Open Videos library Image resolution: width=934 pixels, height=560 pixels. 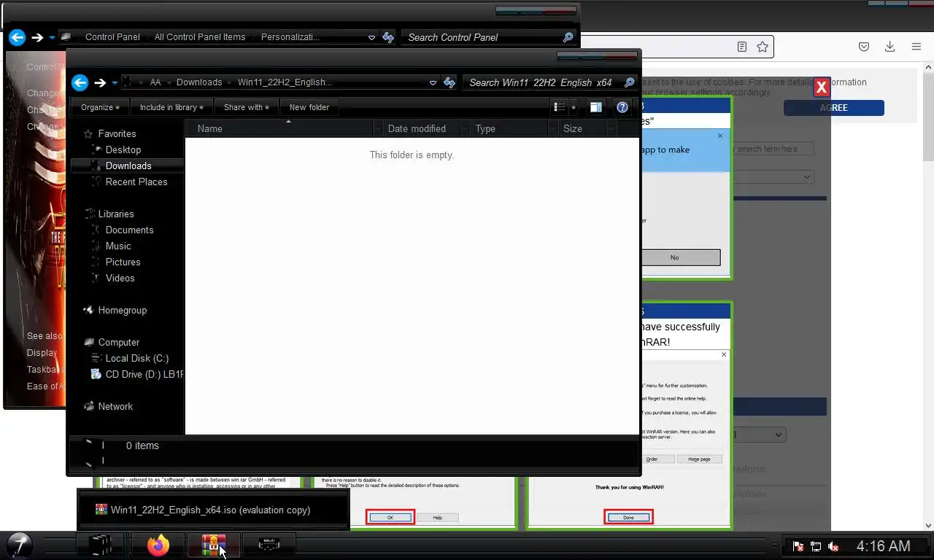pos(120,278)
